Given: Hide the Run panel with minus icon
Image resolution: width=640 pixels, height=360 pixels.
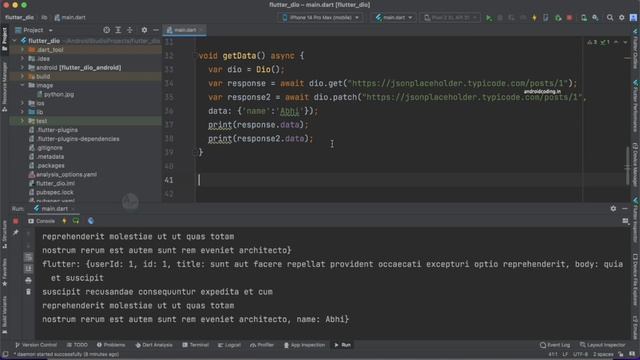Looking at the screenshot, I should (x=625, y=209).
